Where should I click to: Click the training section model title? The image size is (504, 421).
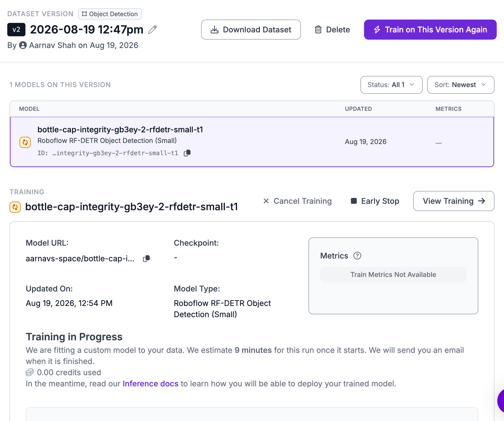[132, 207]
